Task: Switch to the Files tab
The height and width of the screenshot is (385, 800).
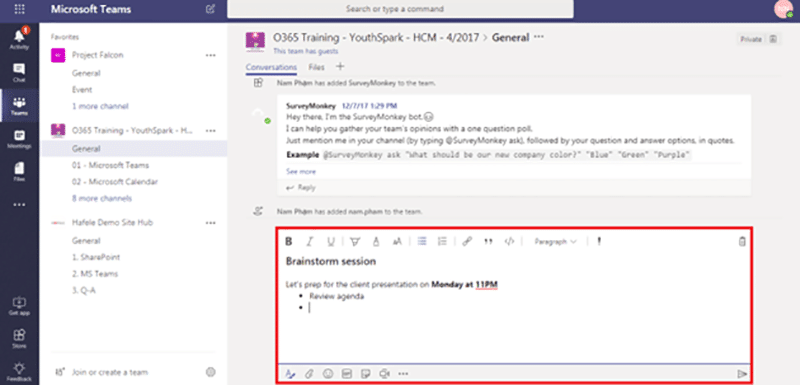Action: click(x=316, y=67)
